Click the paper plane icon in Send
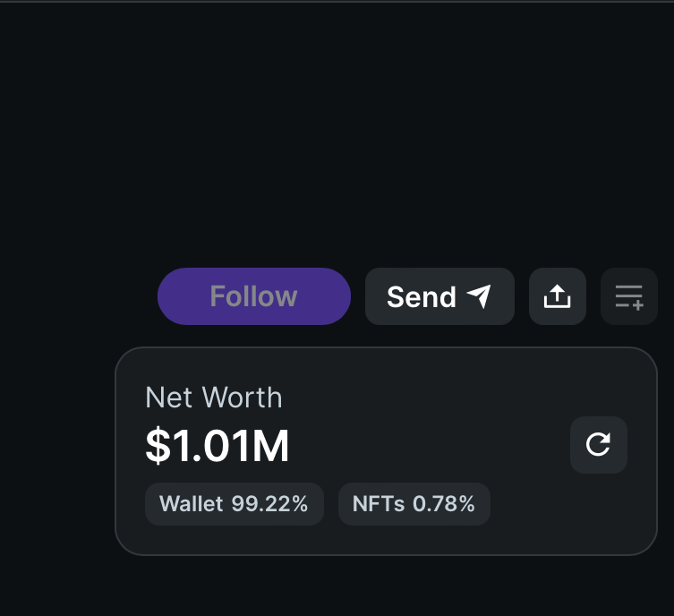Viewport: 674px width, 616px height. click(x=479, y=296)
